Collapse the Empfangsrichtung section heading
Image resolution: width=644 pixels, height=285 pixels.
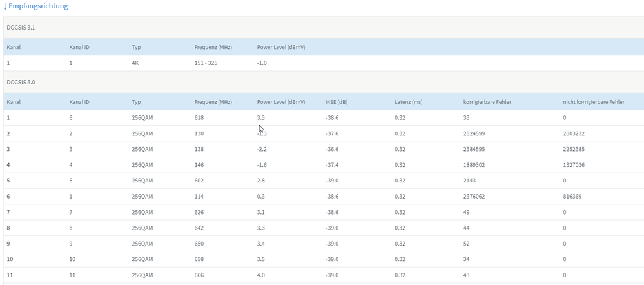click(39, 6)
